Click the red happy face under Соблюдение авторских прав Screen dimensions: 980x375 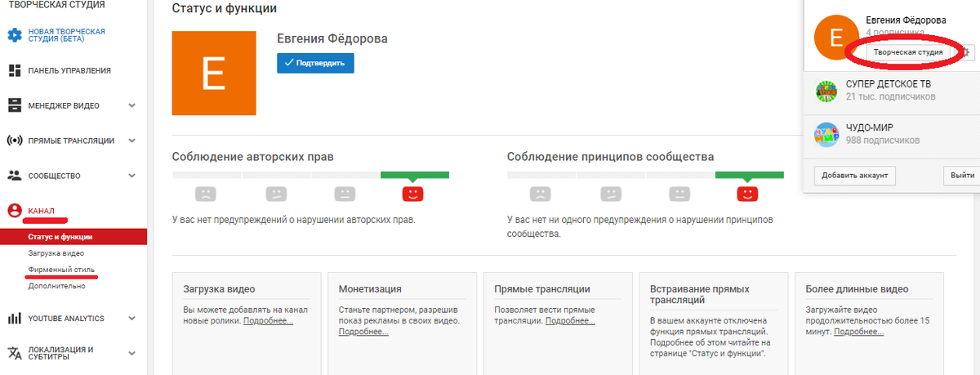[x=413, y=194]
